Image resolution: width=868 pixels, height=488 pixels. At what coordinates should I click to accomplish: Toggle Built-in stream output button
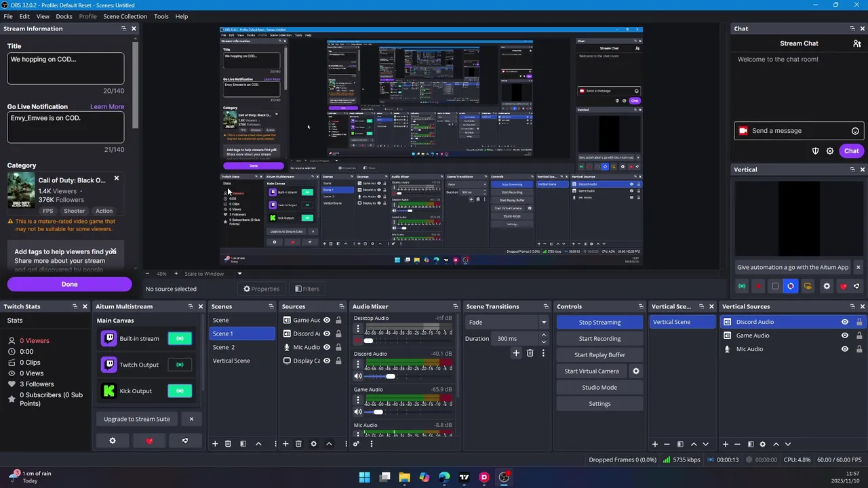tap(180, 339)
